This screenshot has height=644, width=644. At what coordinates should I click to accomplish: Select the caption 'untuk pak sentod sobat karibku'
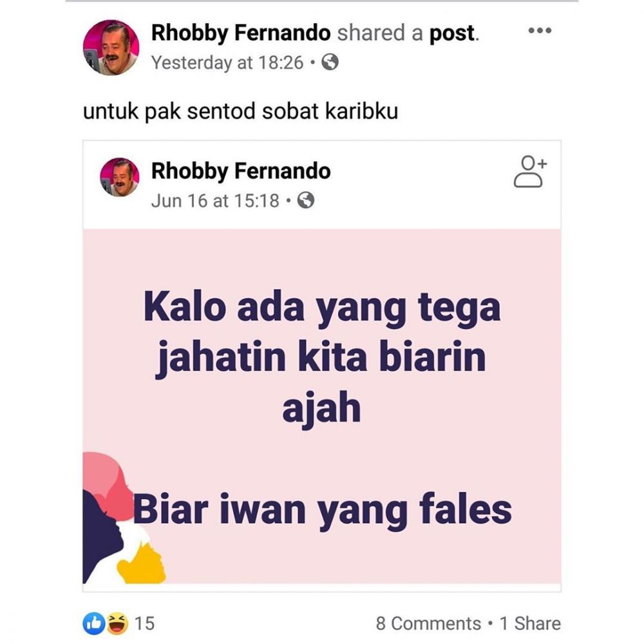tap(240, 111)
